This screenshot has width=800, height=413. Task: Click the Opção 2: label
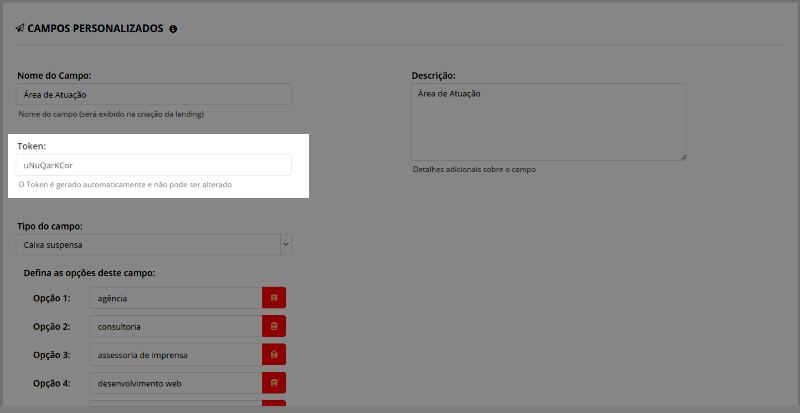click(x=52, y=327)
